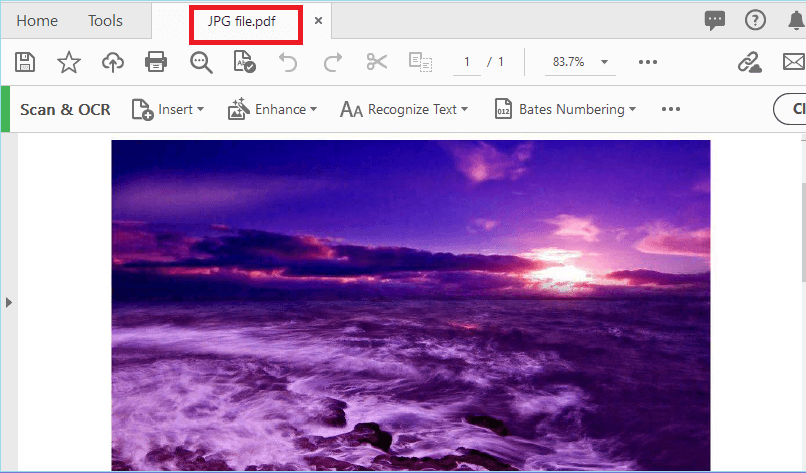Click the document check icon

[244, 62]
